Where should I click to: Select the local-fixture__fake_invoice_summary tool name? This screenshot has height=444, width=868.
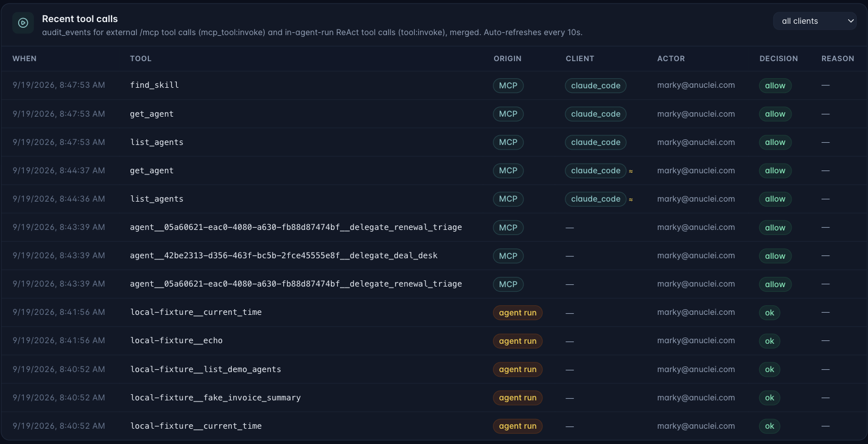(x=215, y=398)
